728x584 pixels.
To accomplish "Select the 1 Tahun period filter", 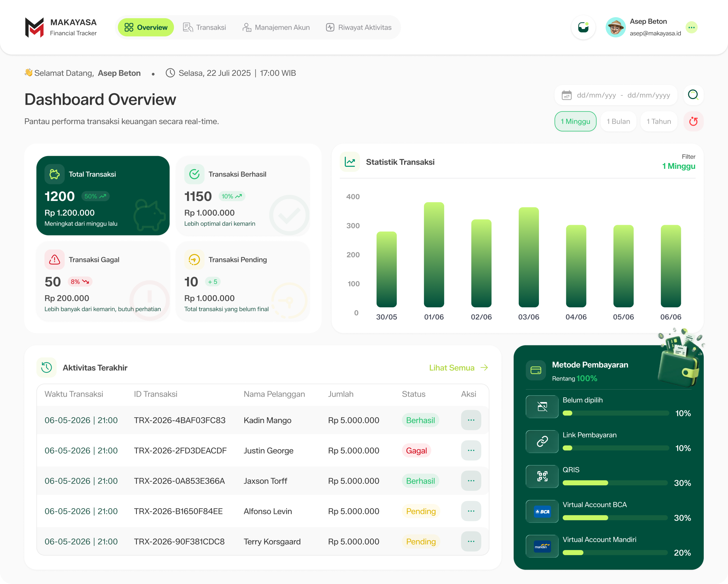I will [x=659, y=121].
